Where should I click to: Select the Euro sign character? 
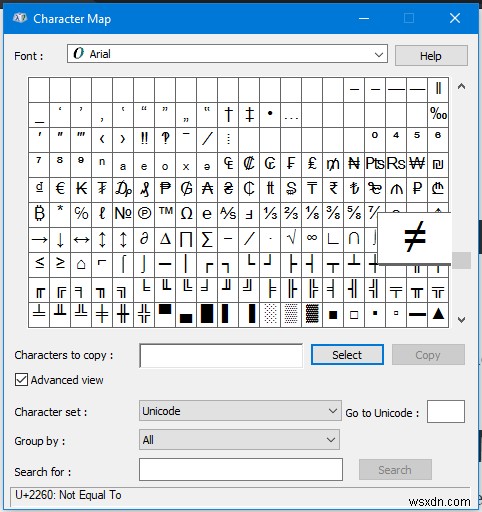60,190
